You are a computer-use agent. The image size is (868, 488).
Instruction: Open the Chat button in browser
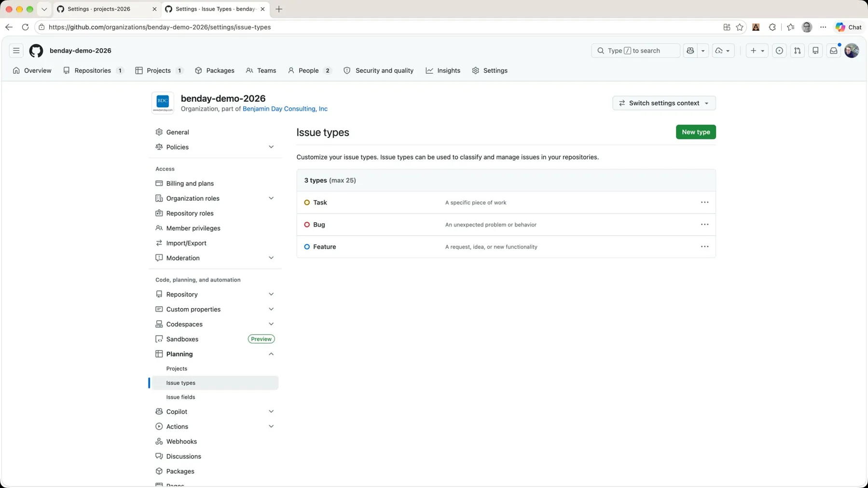[x=849, y=27]
